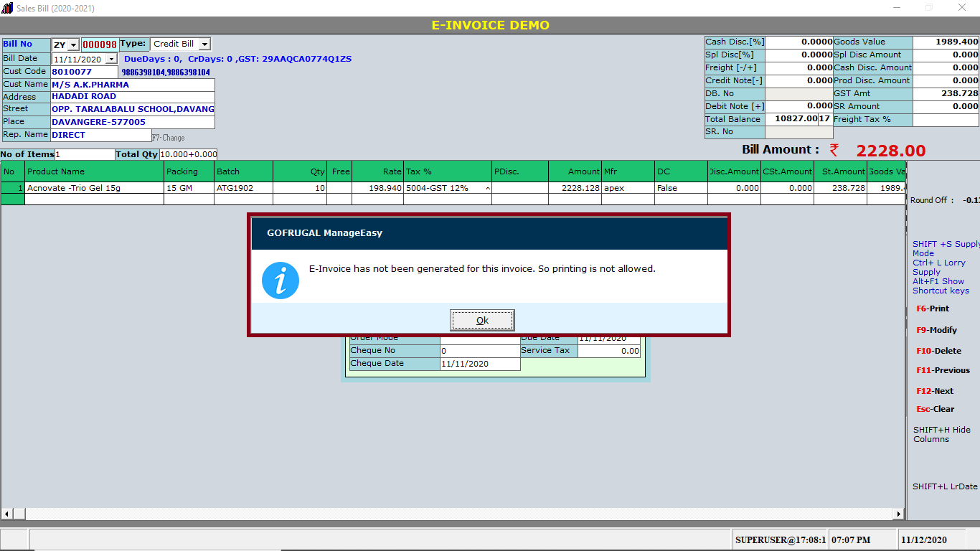
Task: Click SUPERUSER entry in the status bar
Action: (x=781, y=540)
